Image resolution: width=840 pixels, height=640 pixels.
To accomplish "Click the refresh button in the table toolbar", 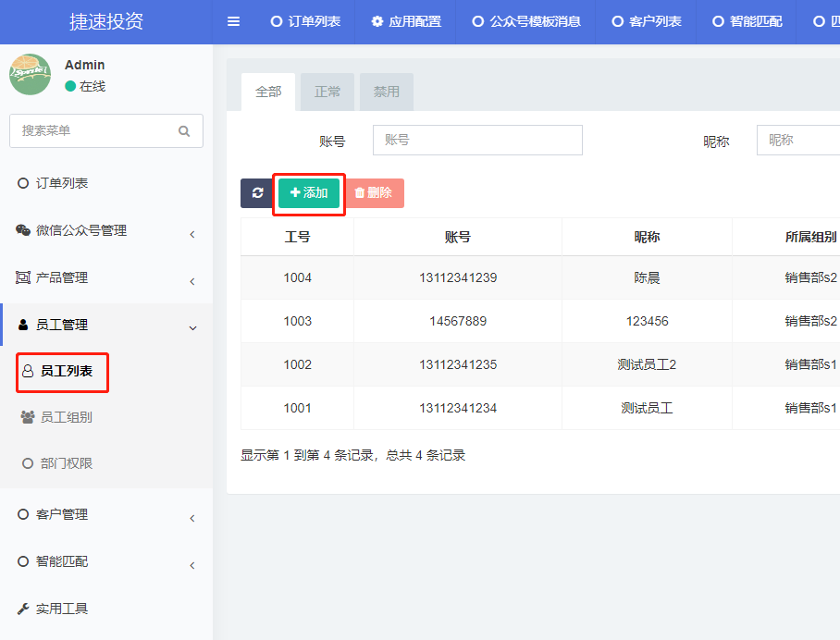I will click(x=257, y=192).
